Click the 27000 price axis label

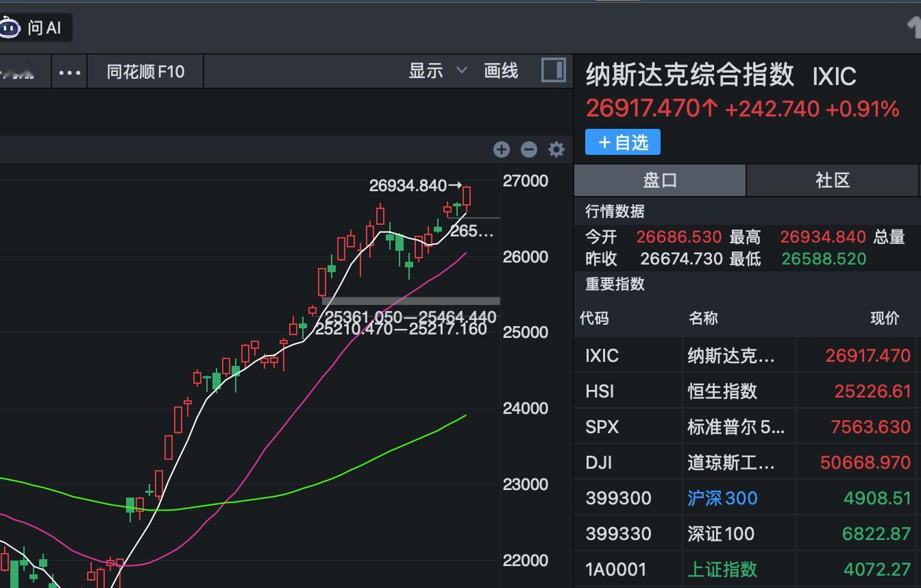click(x=526, y=180)
